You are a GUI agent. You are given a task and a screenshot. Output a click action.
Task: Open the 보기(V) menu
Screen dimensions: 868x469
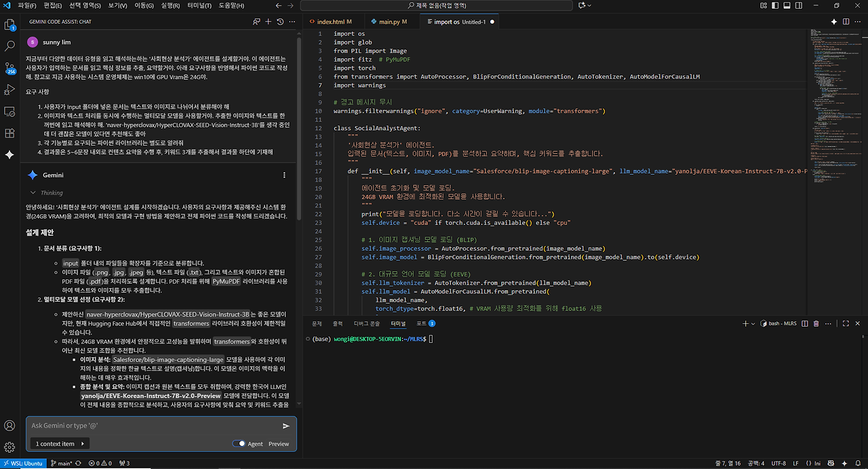pos(118,5)
